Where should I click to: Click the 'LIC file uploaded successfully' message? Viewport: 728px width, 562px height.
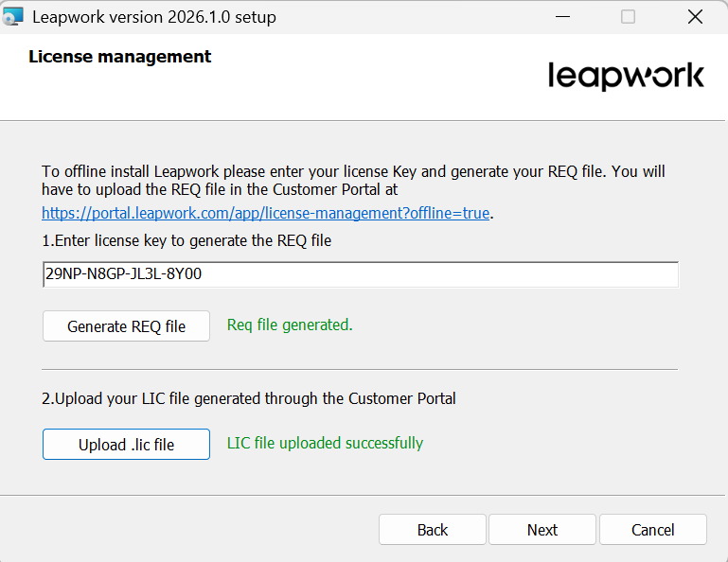[325, 443]
